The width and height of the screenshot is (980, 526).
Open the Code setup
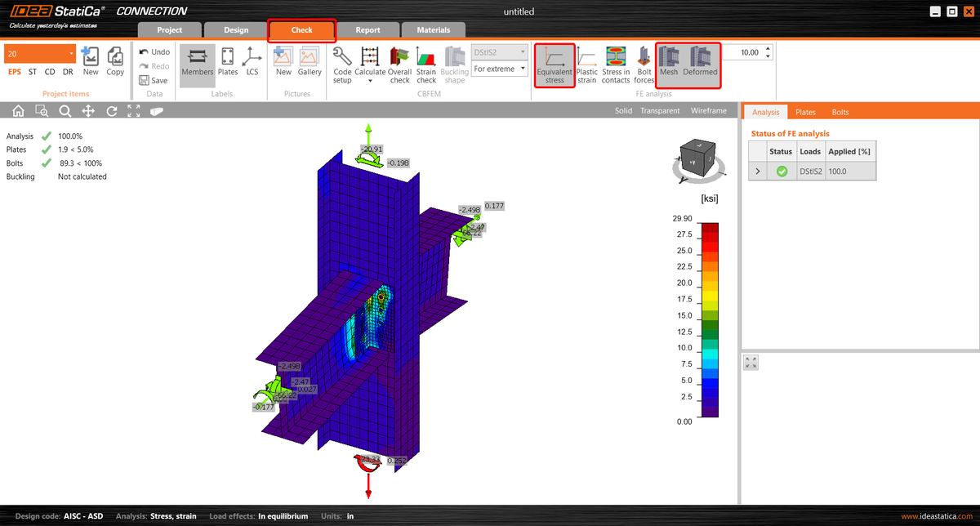coord(342,65)
